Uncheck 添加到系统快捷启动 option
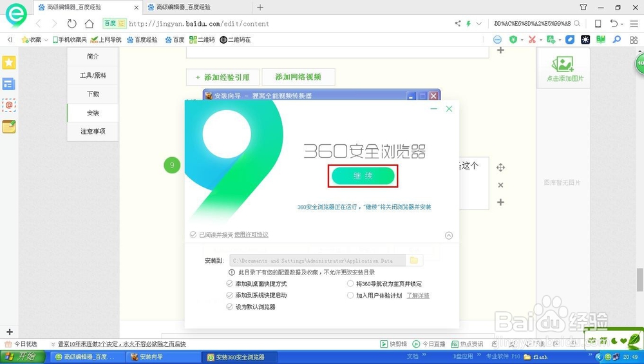644x364 pixels. (x=230, y=295)
